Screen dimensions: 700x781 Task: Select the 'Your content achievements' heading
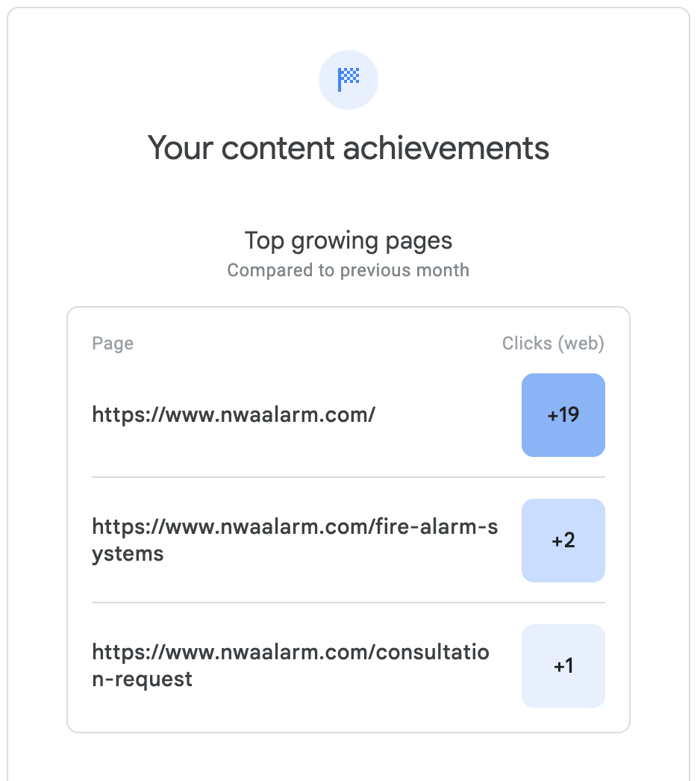click(349, 148)
